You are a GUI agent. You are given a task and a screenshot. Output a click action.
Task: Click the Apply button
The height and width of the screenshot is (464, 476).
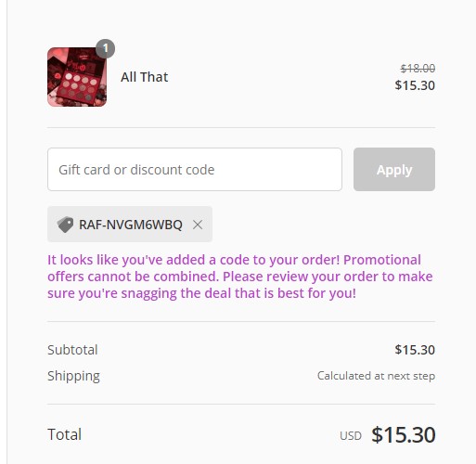tap(394, 169)
